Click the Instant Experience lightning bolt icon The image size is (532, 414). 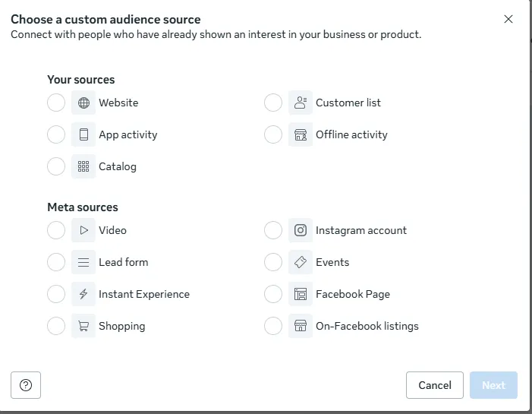tap(83, 294)
